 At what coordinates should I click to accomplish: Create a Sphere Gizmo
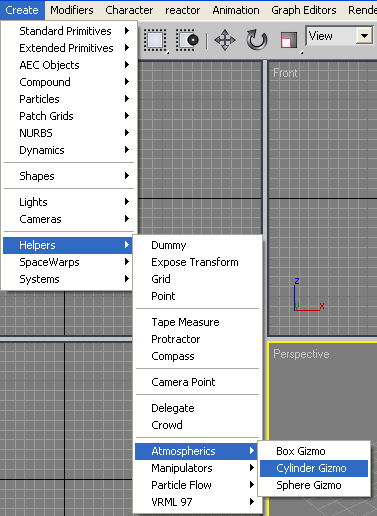[x=314, y=485]
